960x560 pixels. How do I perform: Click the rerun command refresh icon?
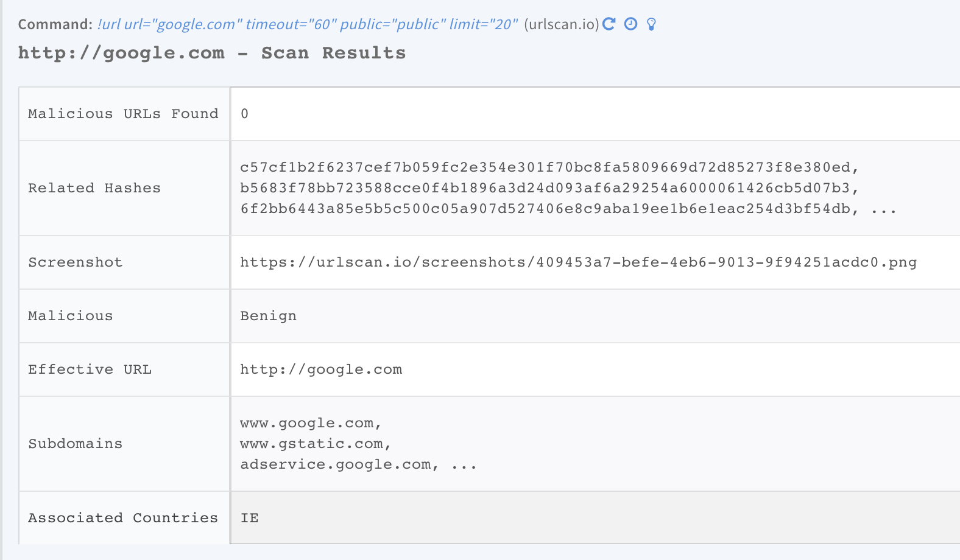pyautogui.click(x=609, y=24)
